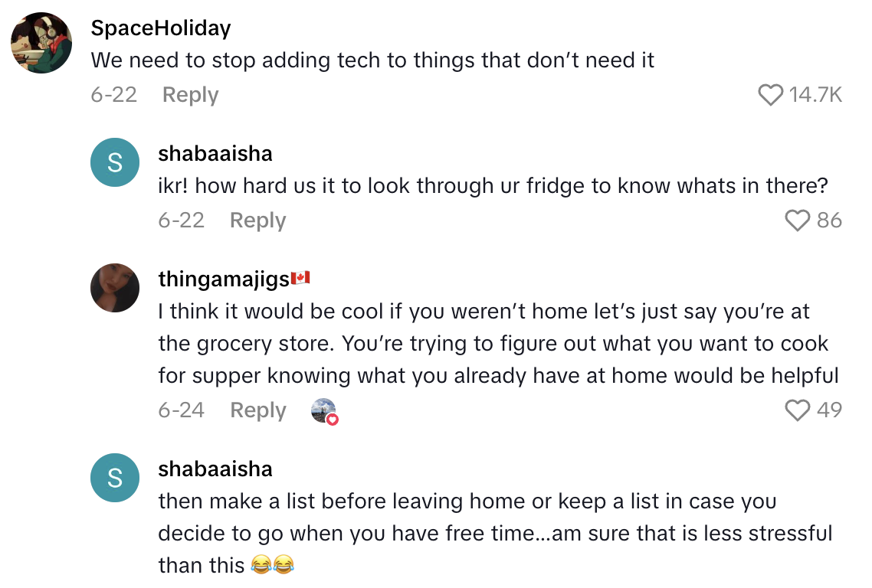Click the Canada flag beside thingamajigs' username
Viewport: 872px width, 588px height.
(x=299, y=278)
